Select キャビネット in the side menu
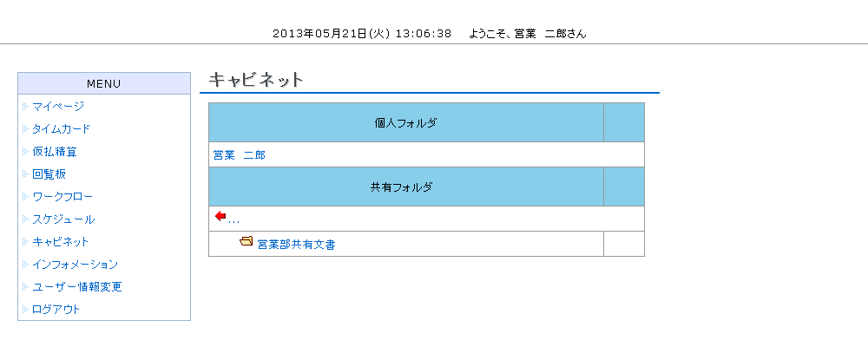 [x=61, y=242]
